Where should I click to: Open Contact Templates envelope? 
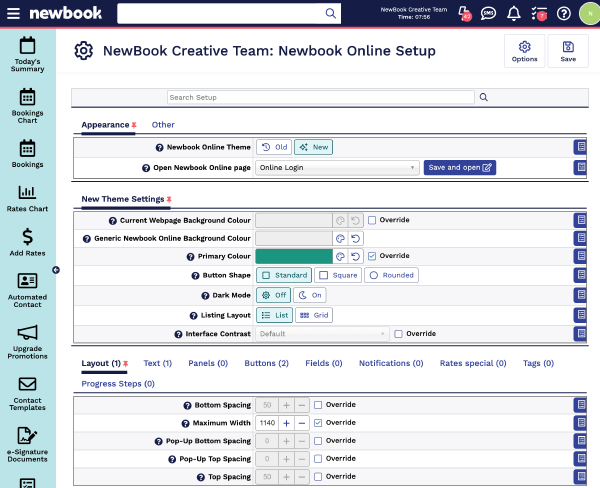pos(28,393)
